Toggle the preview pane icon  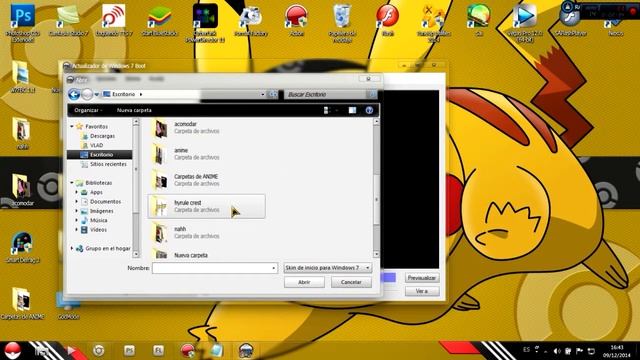coord(352,110)
